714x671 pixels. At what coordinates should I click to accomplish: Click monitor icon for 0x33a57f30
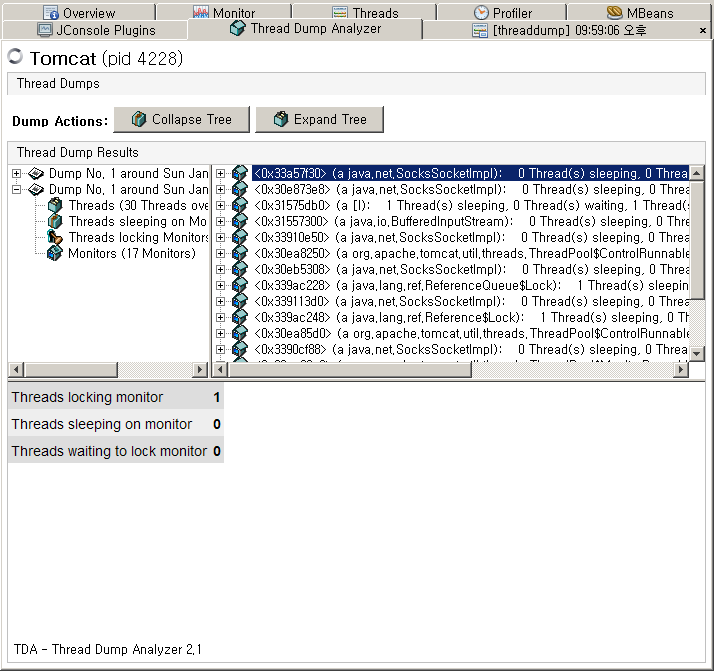point(240,173)
